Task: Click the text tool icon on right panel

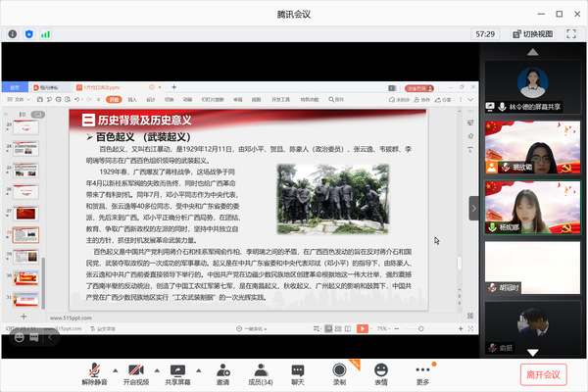Action: [x=470, y=149]
